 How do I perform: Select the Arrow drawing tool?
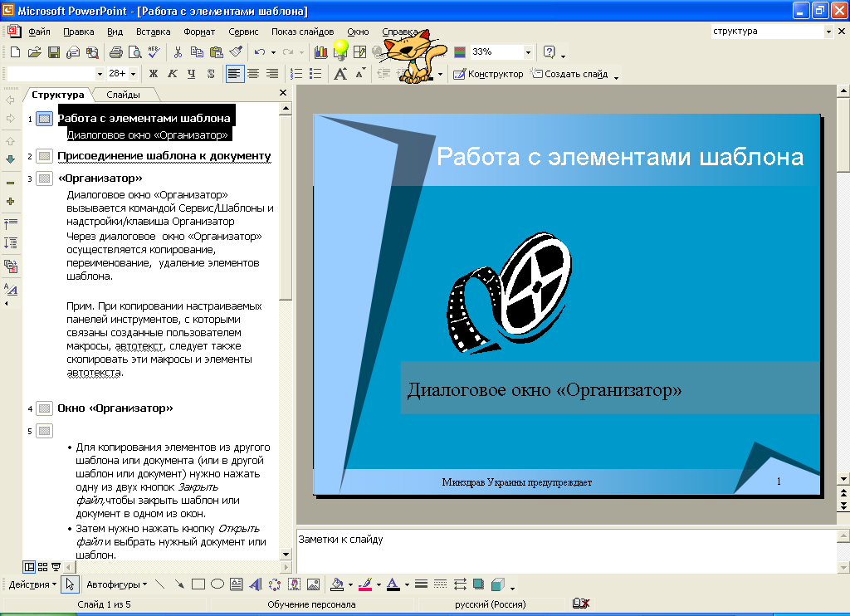click(179, 584)
